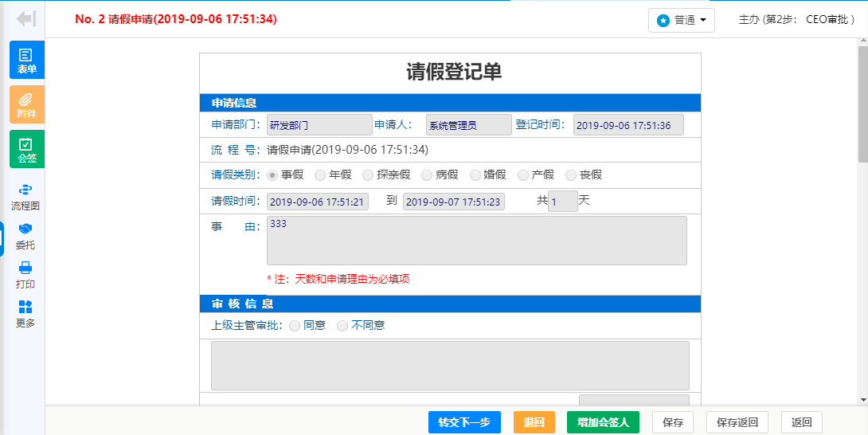Image resolution: width=868 pixels, height=435 pixels.
Task: Click the 转交下一步 forward button
Action: (x=464, y=422)
